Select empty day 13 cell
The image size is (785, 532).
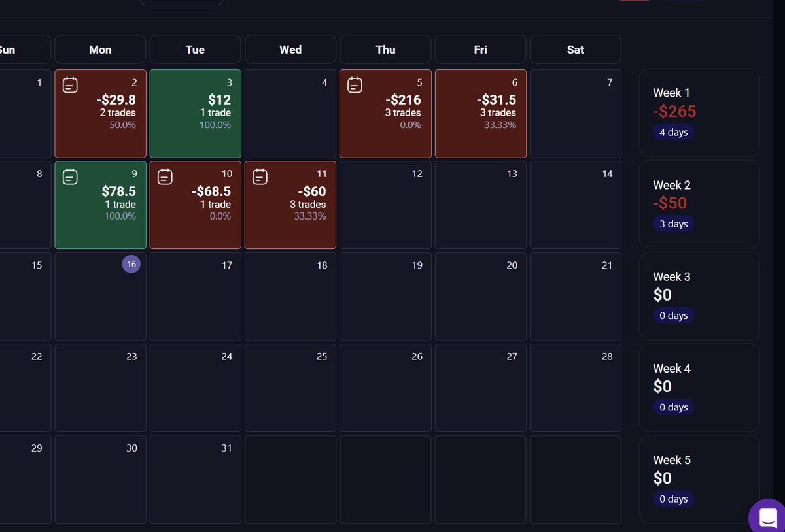pos(480,205)
